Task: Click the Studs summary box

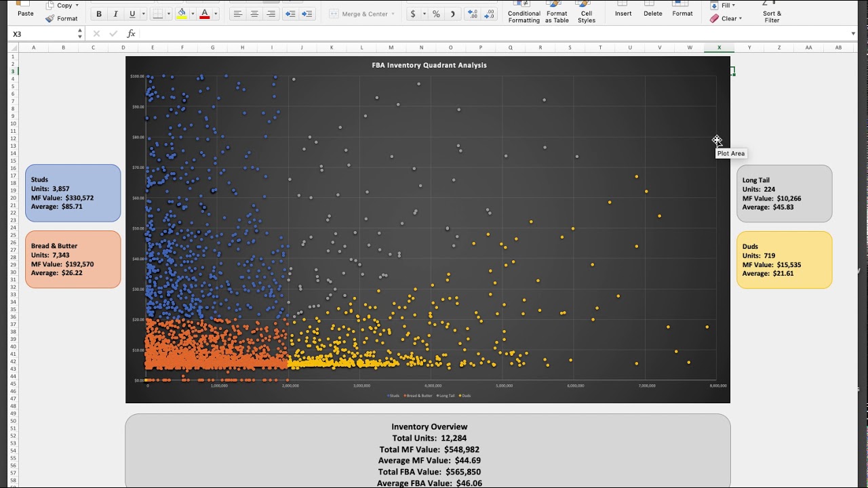Action: 73,193
